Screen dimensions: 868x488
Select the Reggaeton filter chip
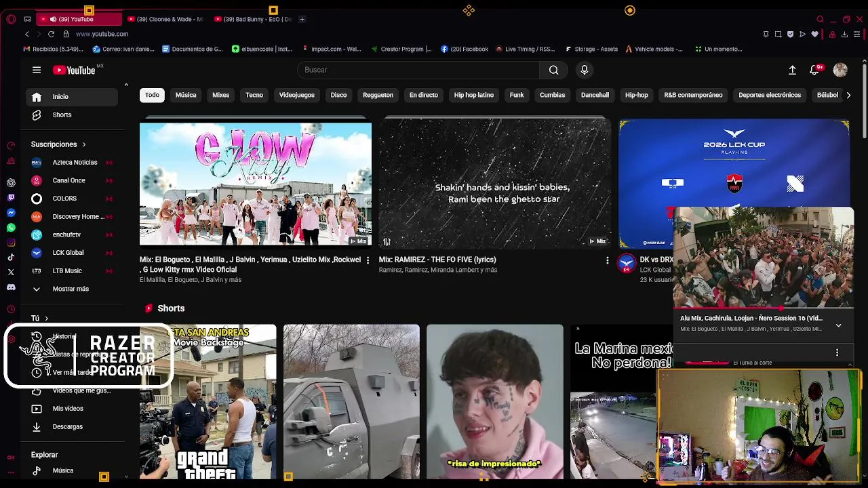(x=378, y=95)
